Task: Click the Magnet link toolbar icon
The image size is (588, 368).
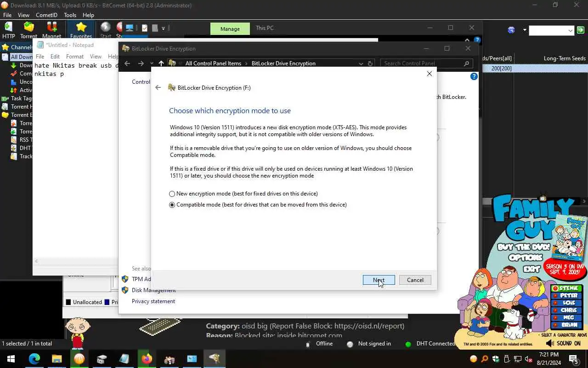Action: pos(51,30)
